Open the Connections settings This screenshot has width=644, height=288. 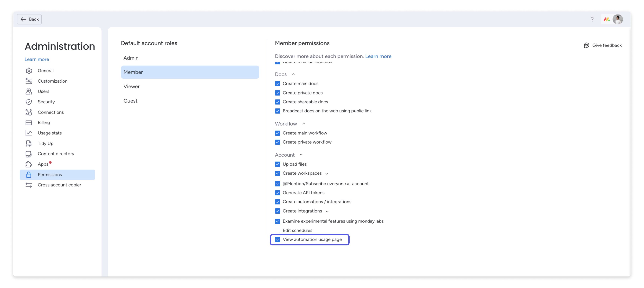(x=51, y=112)
